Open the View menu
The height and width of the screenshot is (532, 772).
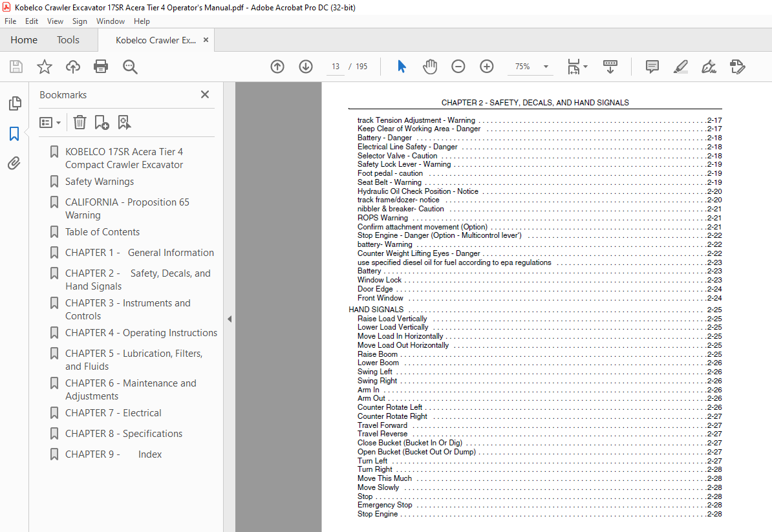click(55, 21)
